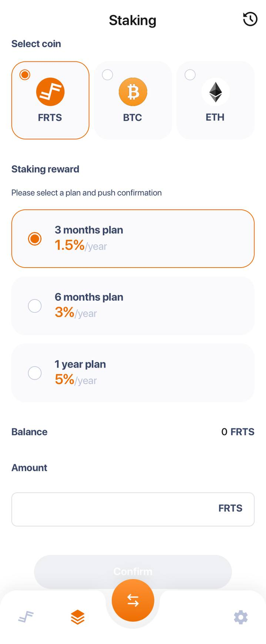Click the Bitcoin coin logo
Screen dimensions: 266x644
133,92
